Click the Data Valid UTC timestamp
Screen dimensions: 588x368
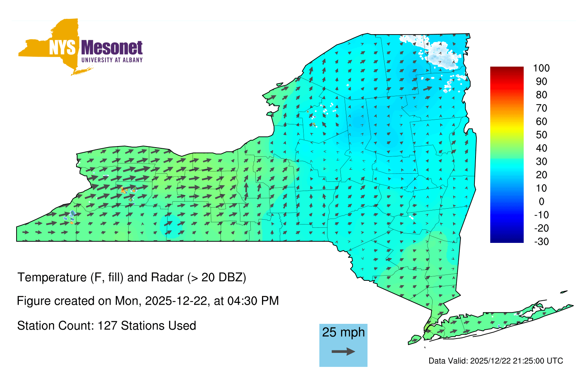click(495, 361)
